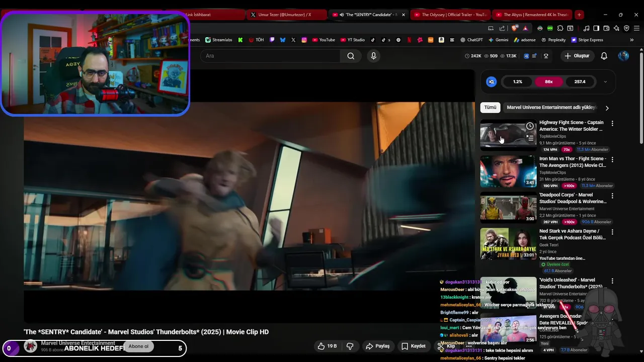Open Brave Leo AI star icon
644x362 pixels.
tap(616, 28)
